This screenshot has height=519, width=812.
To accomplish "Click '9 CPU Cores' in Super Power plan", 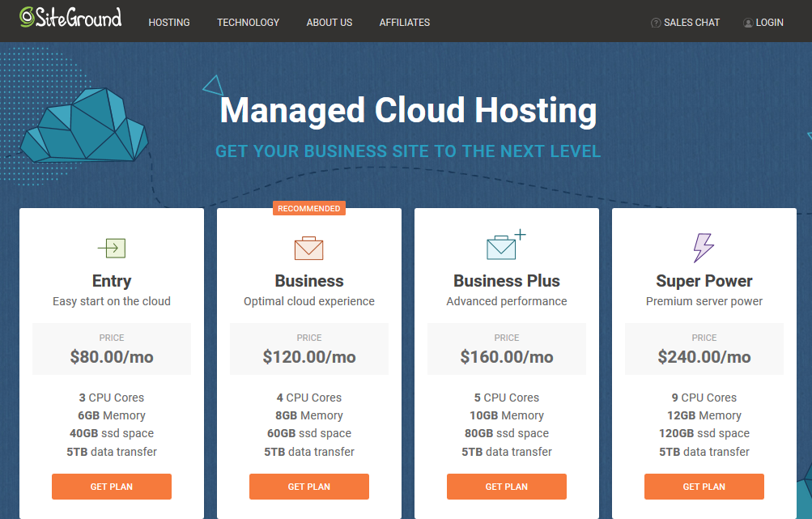I will coord(704,398).
